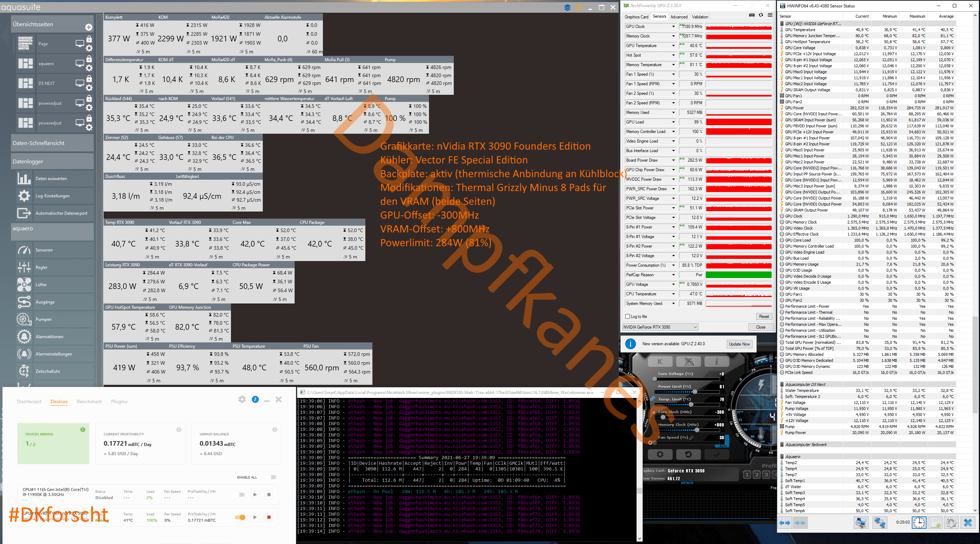980x544 pixels.
Task: Toggle lock on aquasuite Page entry
Action: [x=89, y=39]
